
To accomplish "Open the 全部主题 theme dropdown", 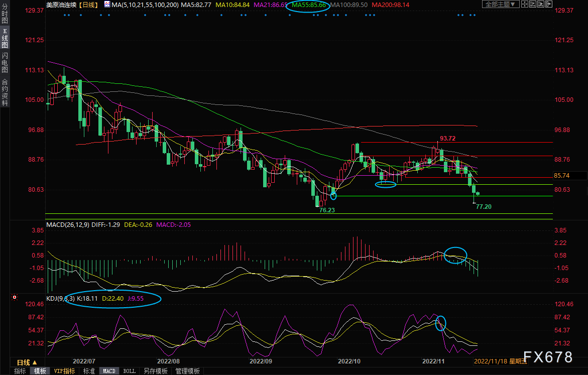I will [500, 4].
